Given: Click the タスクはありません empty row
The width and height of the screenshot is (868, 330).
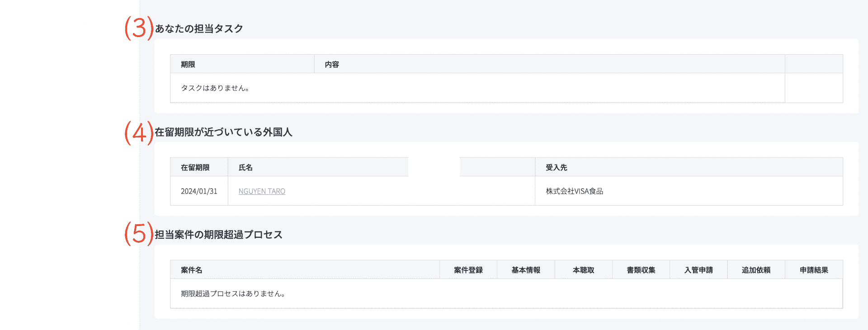Looking at the screenshot, I should [x=215, y=88].
